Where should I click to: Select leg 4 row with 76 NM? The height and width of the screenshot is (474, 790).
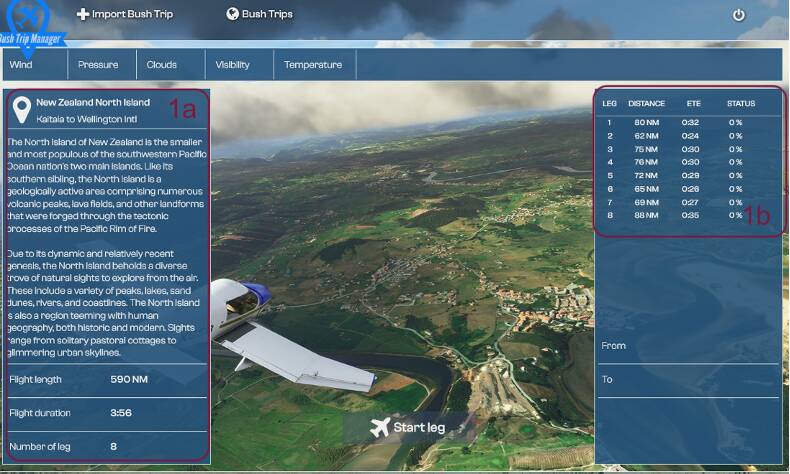[x=688, y=162]
